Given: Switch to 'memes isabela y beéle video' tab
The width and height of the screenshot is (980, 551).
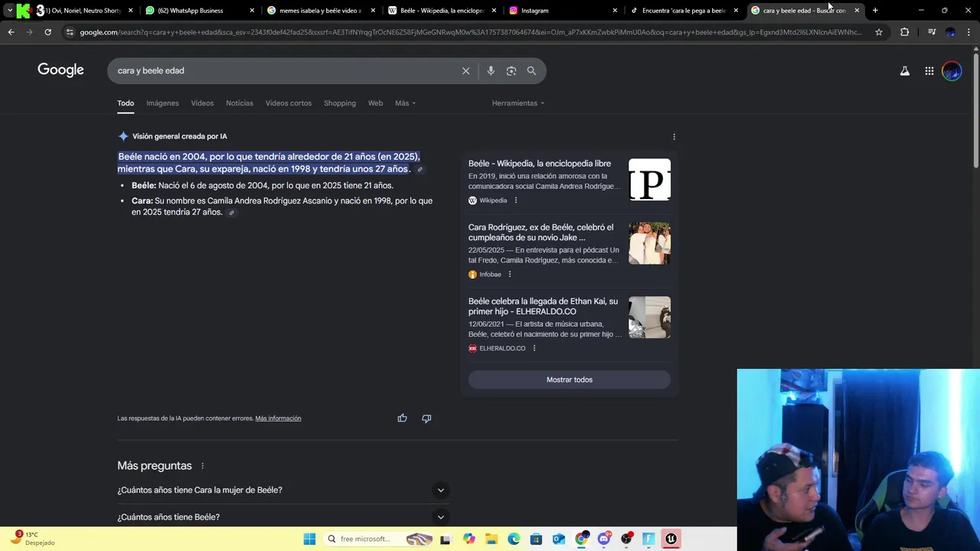Looking at the screenshot, I should coord(320,11).
